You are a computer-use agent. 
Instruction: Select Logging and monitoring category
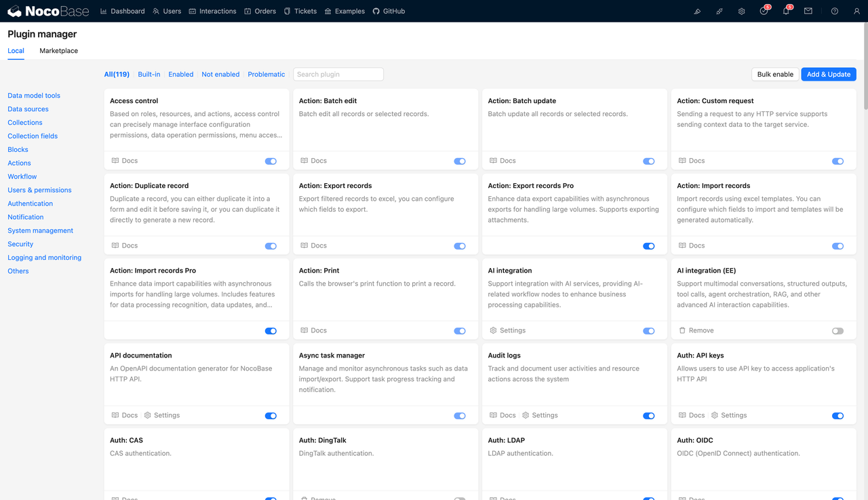44,258
